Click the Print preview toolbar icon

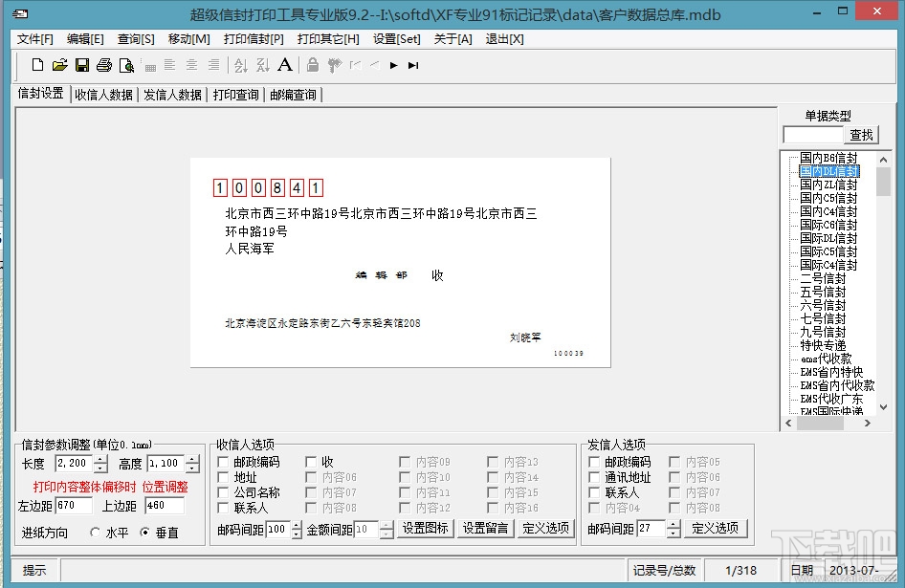pos(126,65)
